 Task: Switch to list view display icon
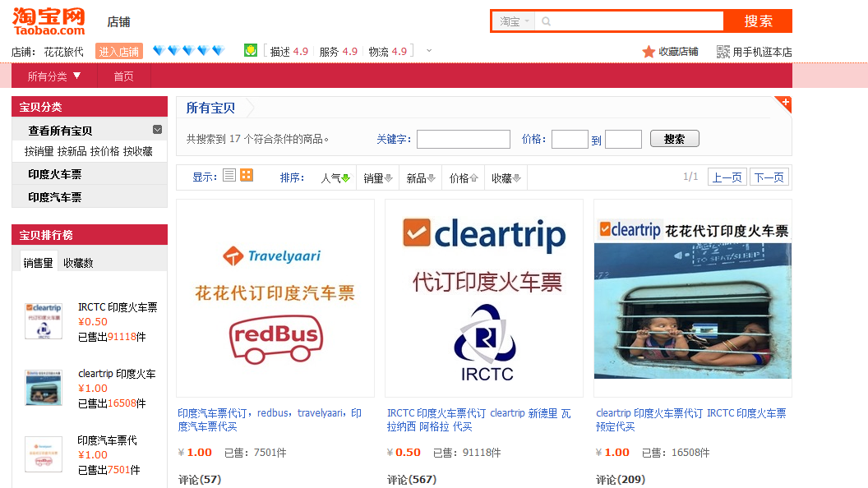click(x=229, y=175)
